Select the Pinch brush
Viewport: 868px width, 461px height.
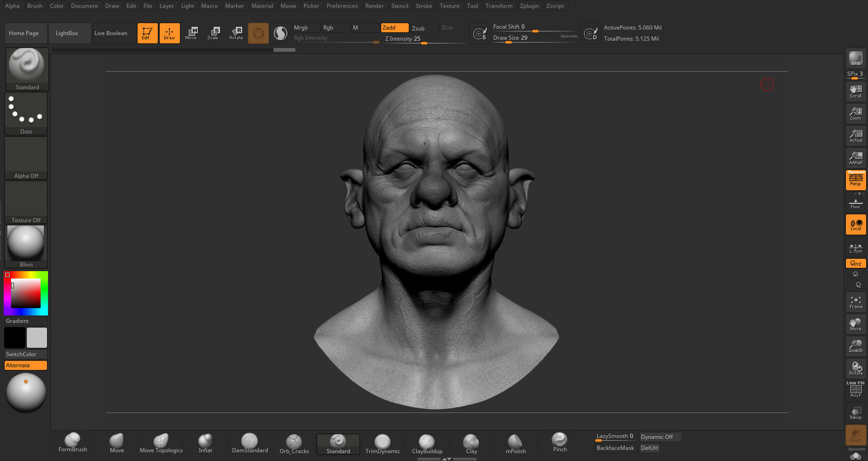[560, 443]
